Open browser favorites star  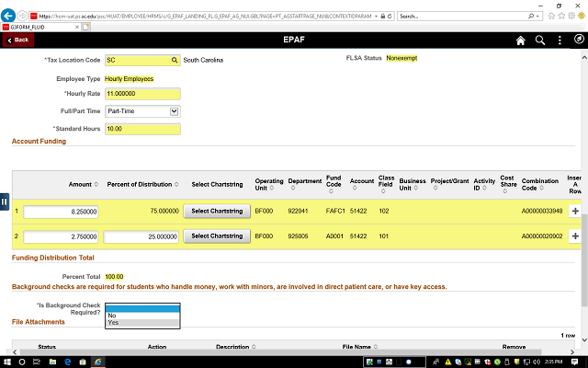(561, 16)
